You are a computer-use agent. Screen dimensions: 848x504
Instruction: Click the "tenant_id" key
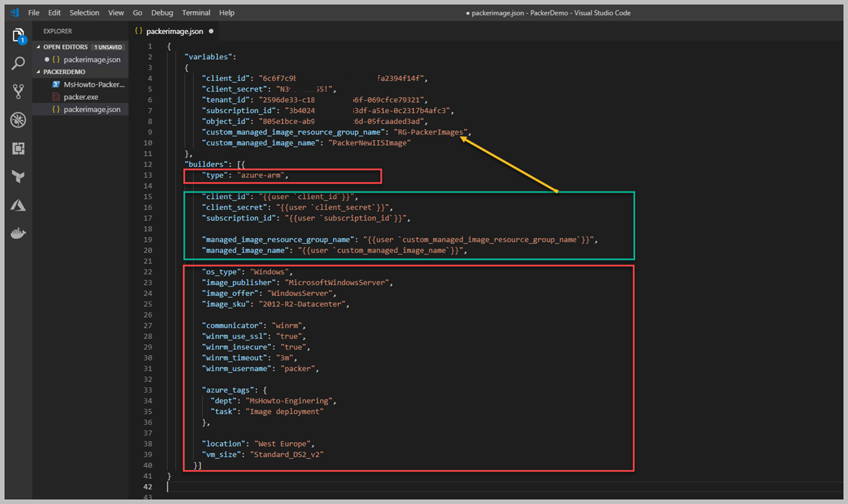pyautogui.click(x=226, y=100)
